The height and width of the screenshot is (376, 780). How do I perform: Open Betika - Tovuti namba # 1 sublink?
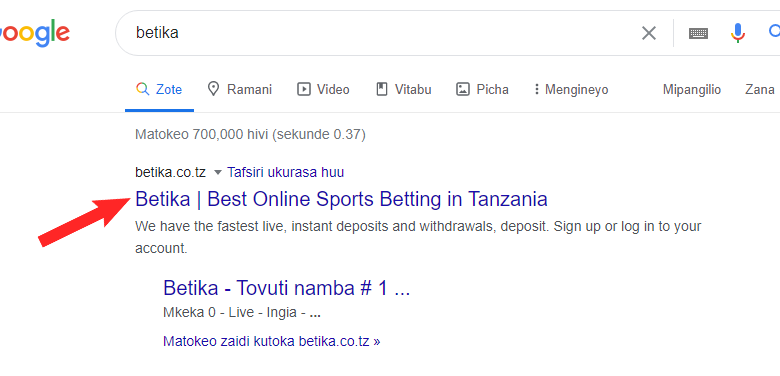(287, 287)
